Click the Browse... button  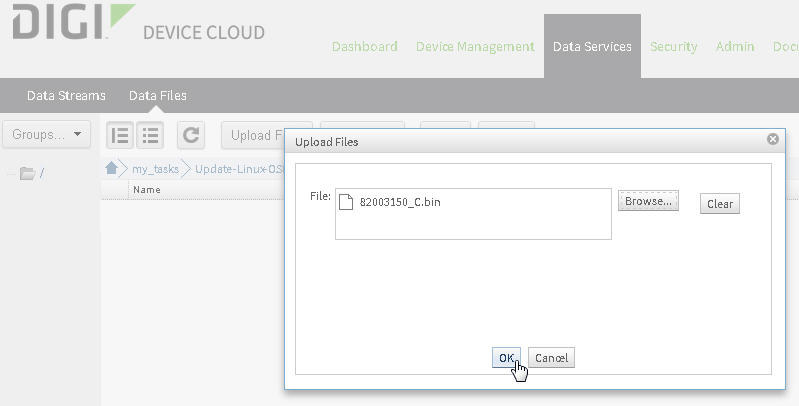648,202
